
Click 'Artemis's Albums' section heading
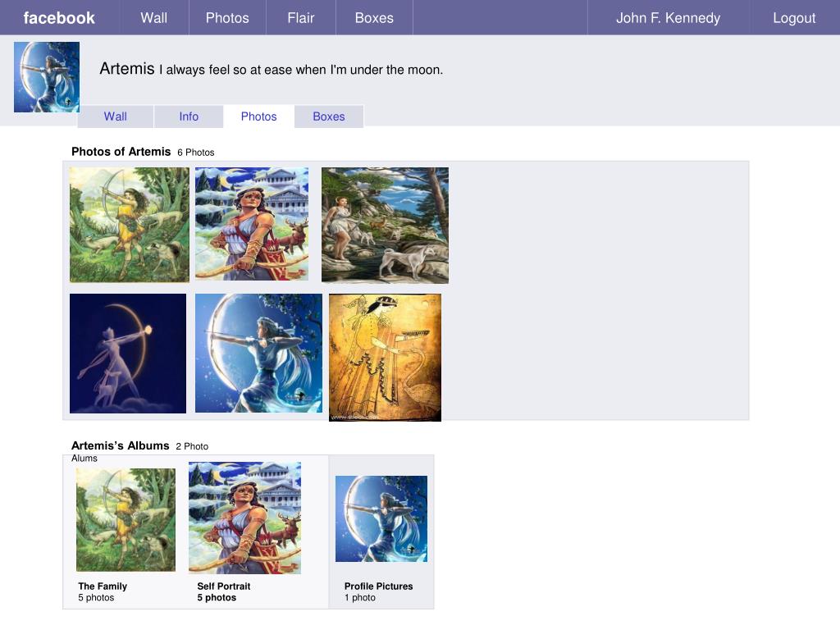(121, 445)
